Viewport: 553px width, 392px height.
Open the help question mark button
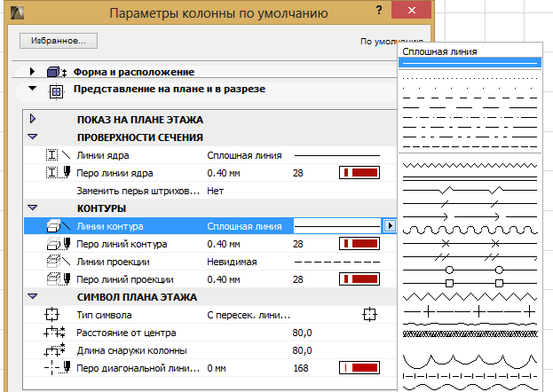[379, 11]
